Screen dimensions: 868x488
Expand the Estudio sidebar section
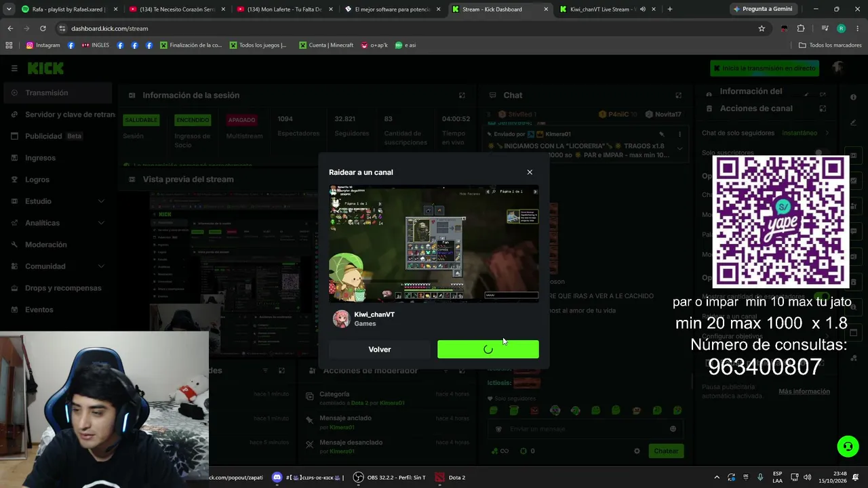[x=57, y=201]
